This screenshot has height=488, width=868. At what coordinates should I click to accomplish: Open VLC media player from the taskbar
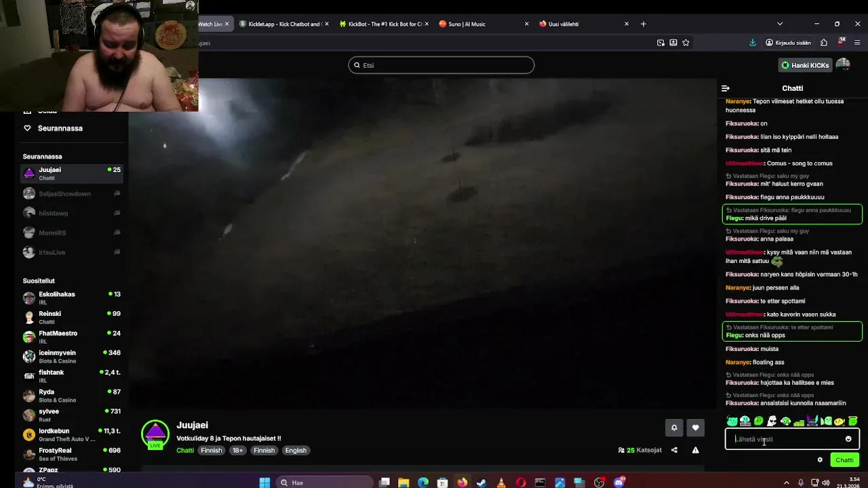[501, 483]
